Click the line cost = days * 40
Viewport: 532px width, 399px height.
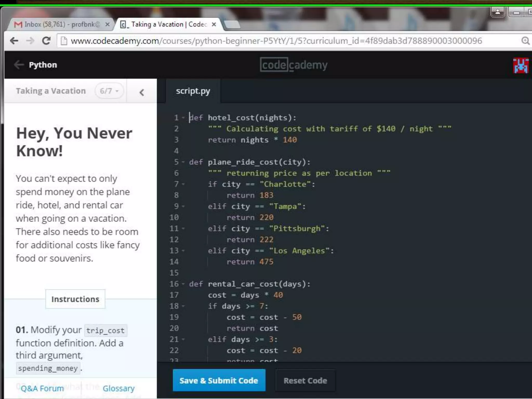(245, 295)
